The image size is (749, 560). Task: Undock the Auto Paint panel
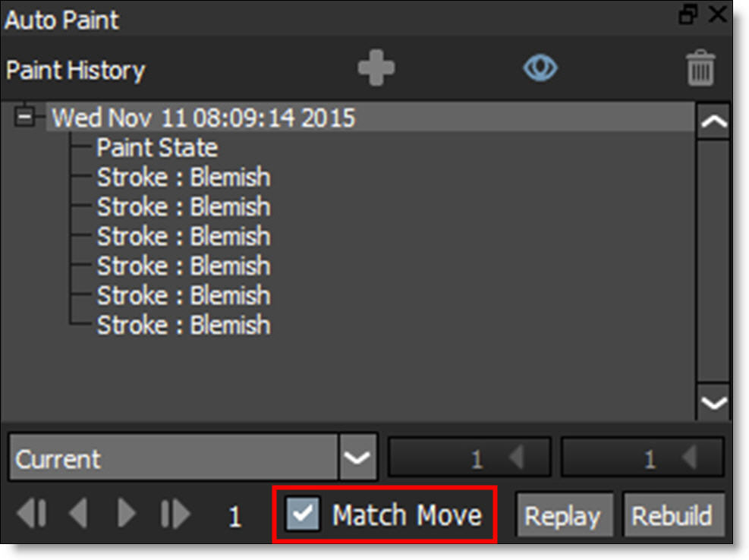(x=689, y=14)
